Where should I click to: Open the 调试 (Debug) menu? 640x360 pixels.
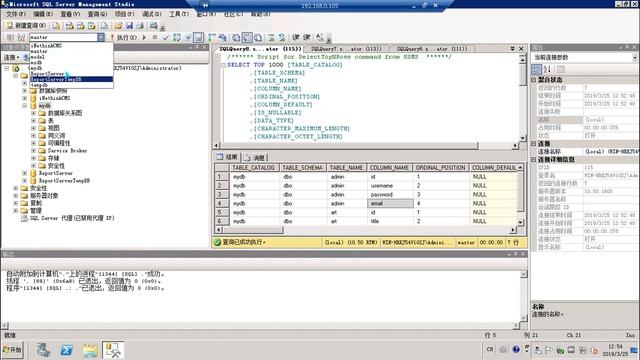[151, 14]
